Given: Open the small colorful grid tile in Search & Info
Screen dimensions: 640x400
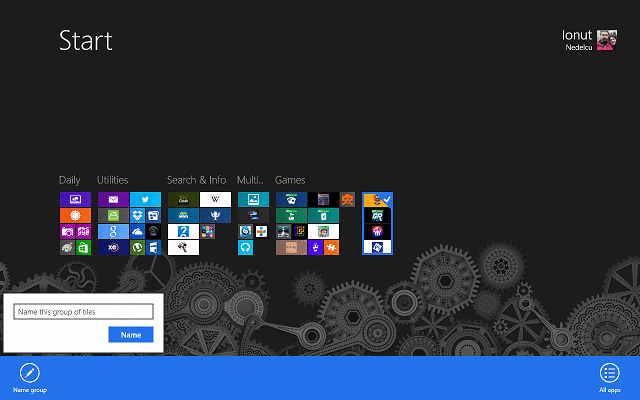Looking at the screenshot, I should 207,231.
